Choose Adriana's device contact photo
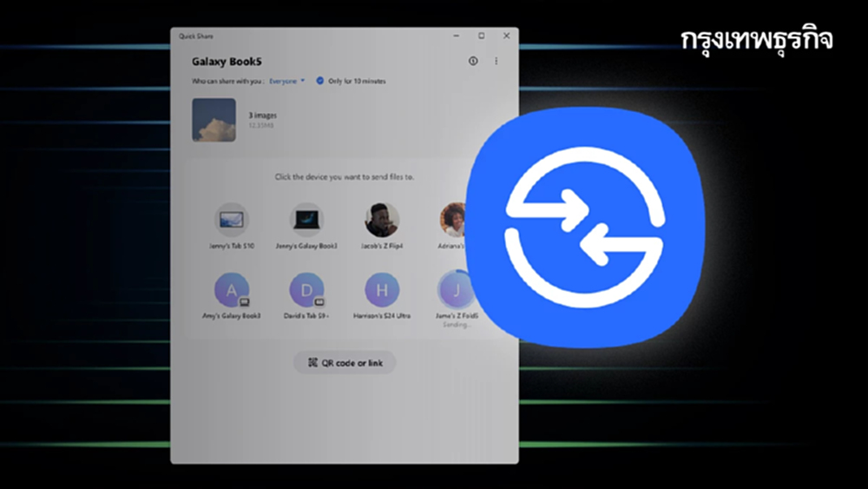Image resolution: width=868 pixels, height=489 pixels. 453,220
